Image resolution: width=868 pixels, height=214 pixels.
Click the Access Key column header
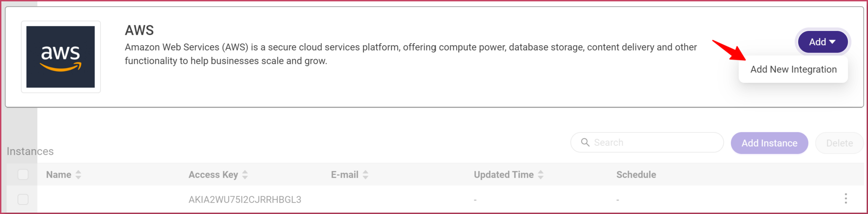[x=213, y=175]
